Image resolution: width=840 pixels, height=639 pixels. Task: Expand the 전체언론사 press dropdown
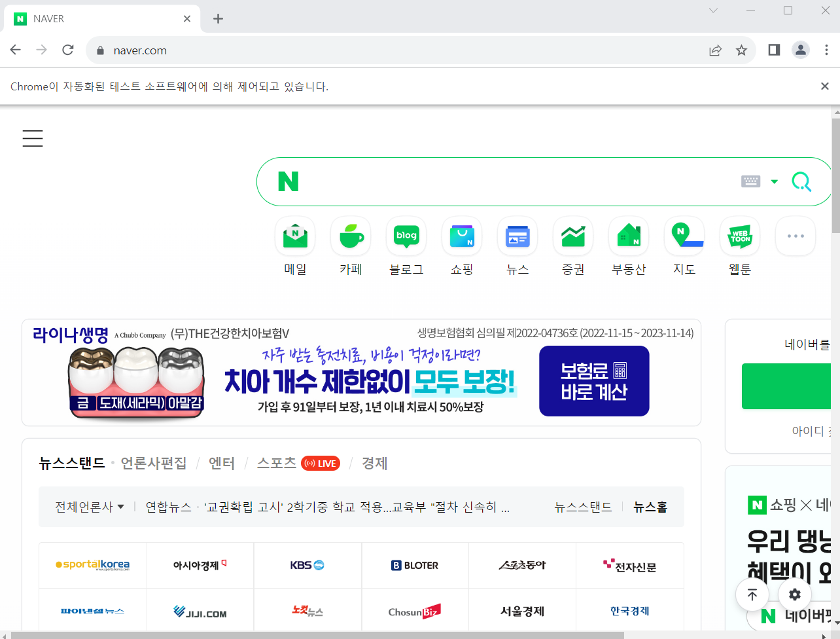tap(90, 507)
